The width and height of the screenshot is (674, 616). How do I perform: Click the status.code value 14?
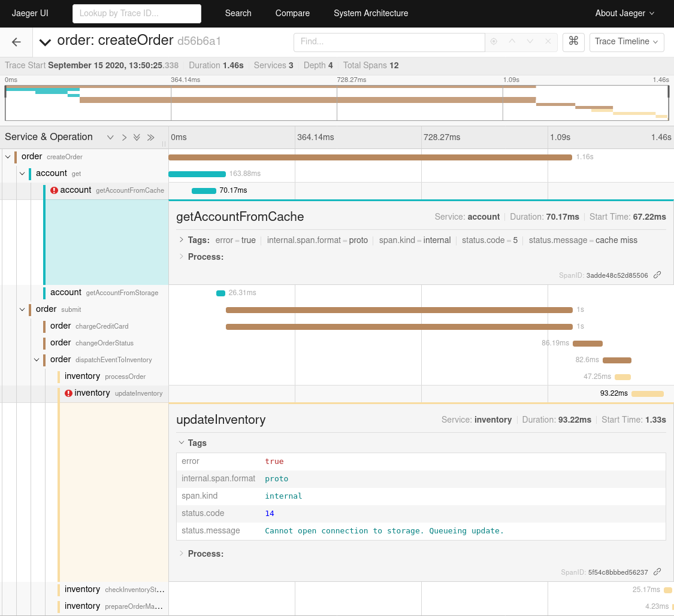tap(270, 514)
